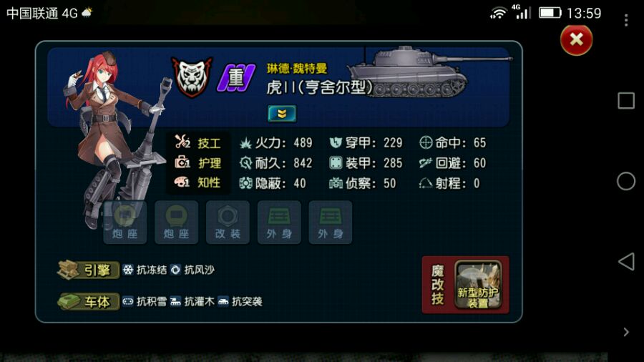Tap the Android home circle button
The image size is (644, 362).
tap(626, 181)
